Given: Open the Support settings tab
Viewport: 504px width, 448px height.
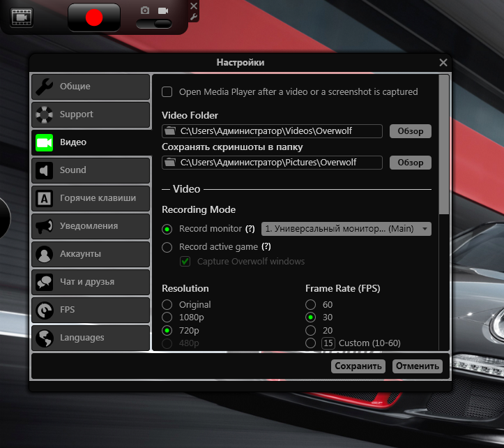Looking at the screenshot, I should click(x=91, y=114).
